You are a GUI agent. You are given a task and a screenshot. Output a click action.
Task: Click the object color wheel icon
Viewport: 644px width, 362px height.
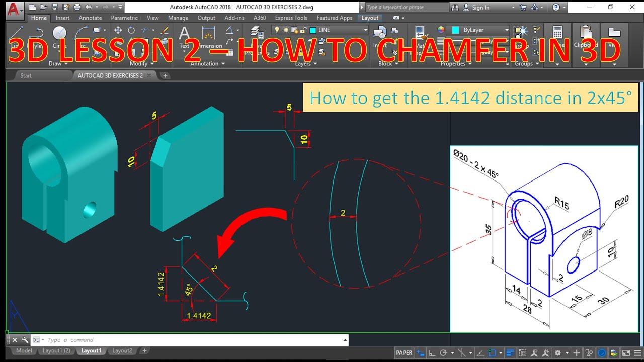pos(441,30)
